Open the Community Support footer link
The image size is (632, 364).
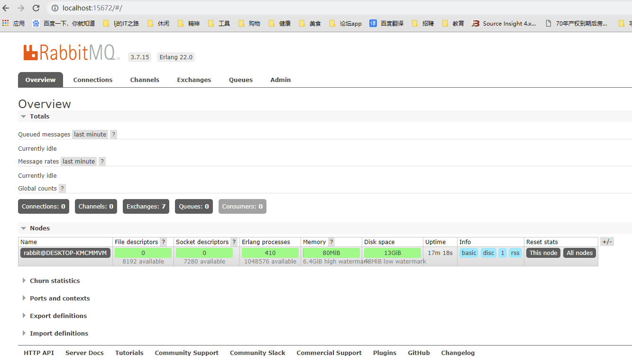186,353
